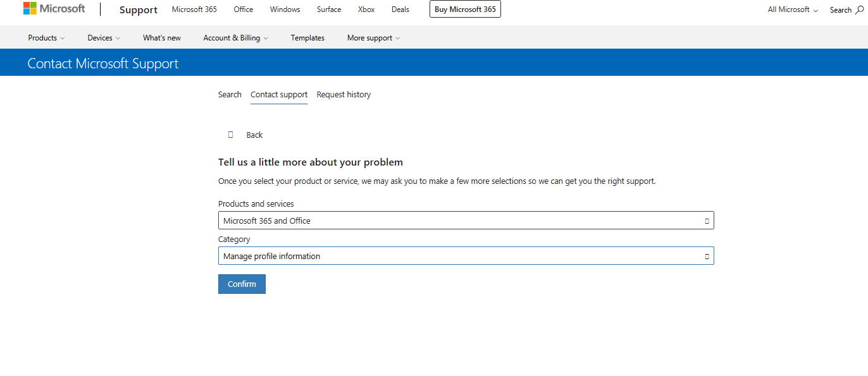This screenshot has width=868, height=376.
Task: Open the Templates menu item
Action: pyautogui.click(x=307, y=38)
